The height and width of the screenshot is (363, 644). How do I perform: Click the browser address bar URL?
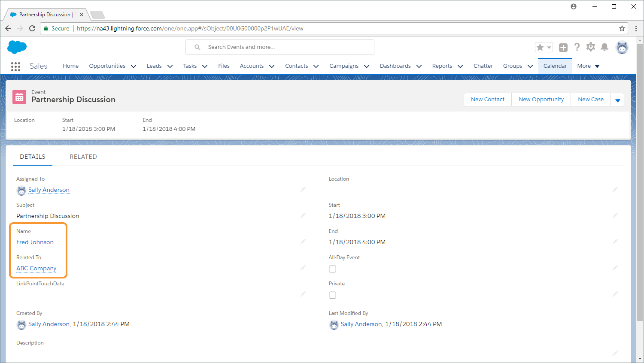click(x=190, y=28)
